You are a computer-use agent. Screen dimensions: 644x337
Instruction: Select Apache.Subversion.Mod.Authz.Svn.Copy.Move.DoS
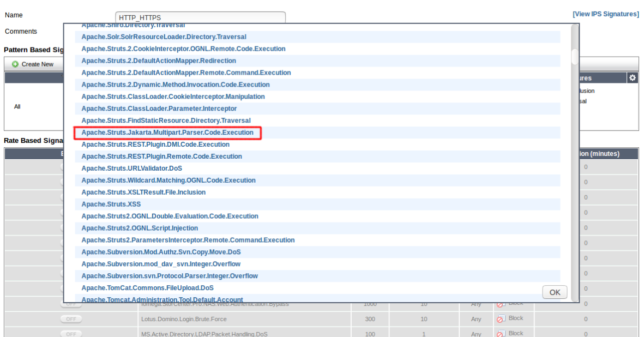(x=161, y=251)
